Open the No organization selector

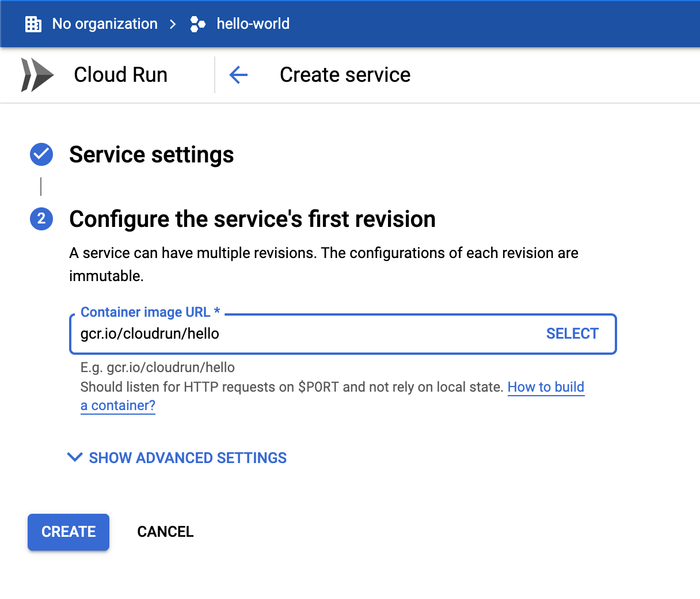coord(105,24)
